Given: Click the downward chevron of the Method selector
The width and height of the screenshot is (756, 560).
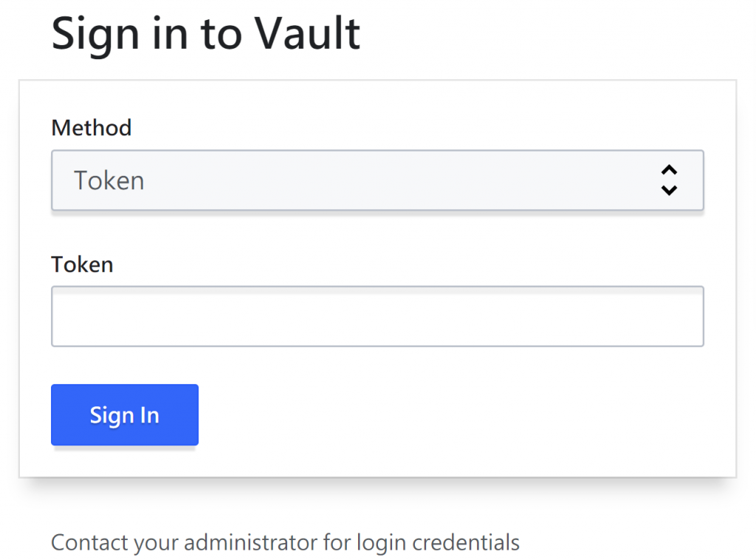Looking at the screenshot, I should (x=669, y=191).
